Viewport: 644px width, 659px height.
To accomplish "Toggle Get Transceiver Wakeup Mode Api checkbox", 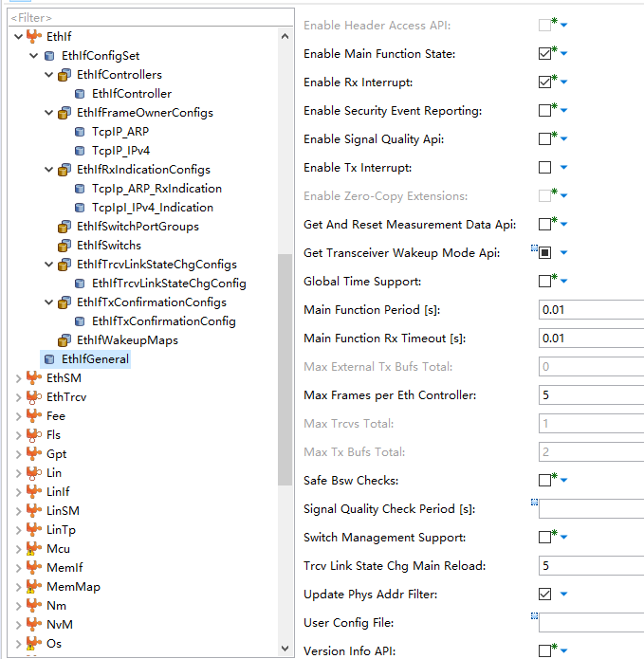I will click(x=544, y=252).
